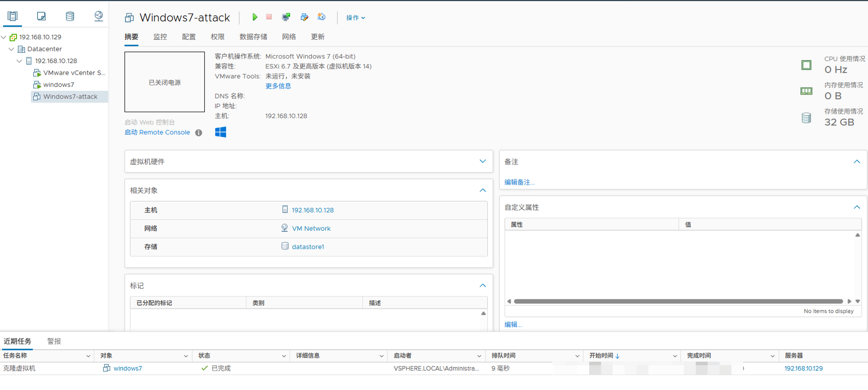
Task: Click the Edit Settings toolbar icon
Action: coord(304,17)
